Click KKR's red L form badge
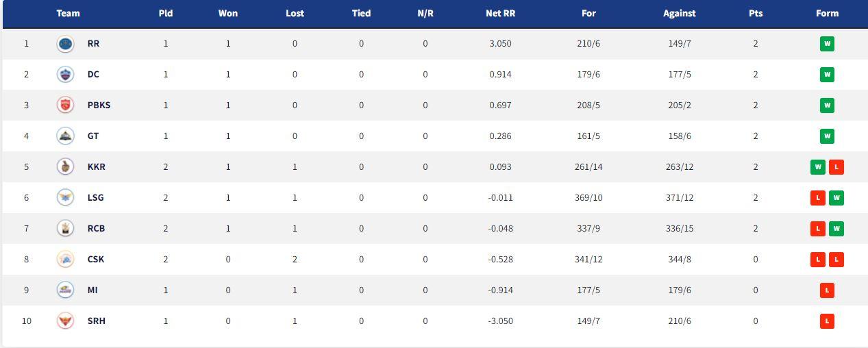The image size is (868, 348). pos(836,167)
